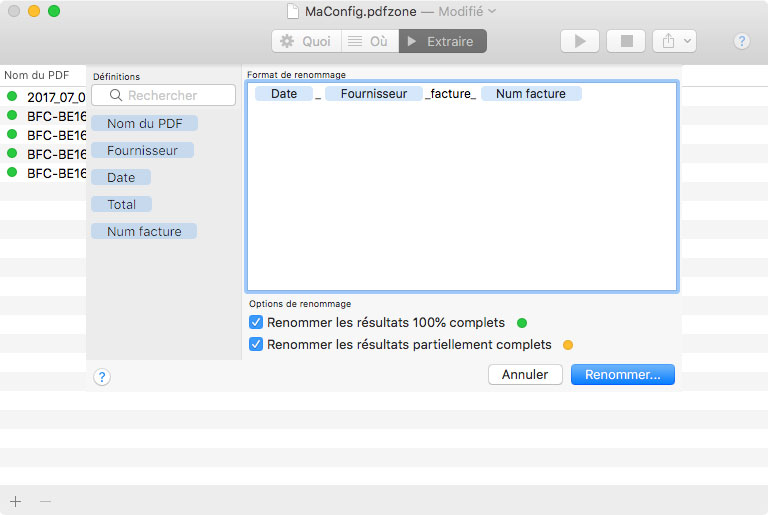The width and height of the screenshot is (768, 515).
Task: Switch to the Quoi tab
Action: tap(306, 41)
